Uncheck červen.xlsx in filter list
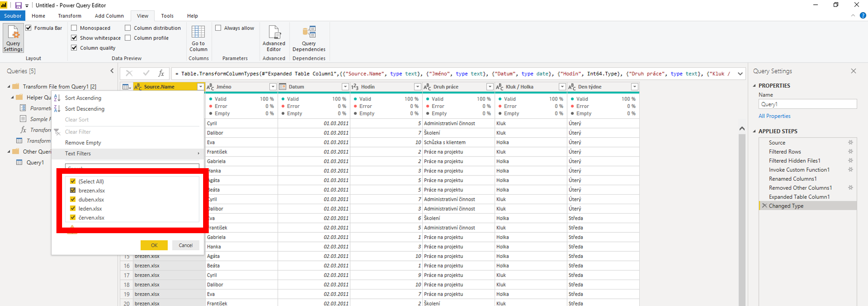This screenshot has height=306, width=868. (73, 218)
